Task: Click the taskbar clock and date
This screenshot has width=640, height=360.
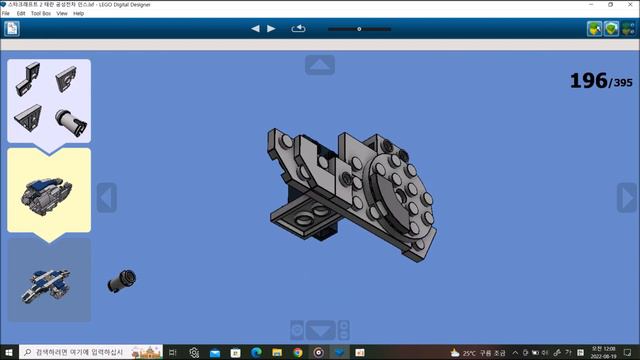Action: click(x=603, y=352)
